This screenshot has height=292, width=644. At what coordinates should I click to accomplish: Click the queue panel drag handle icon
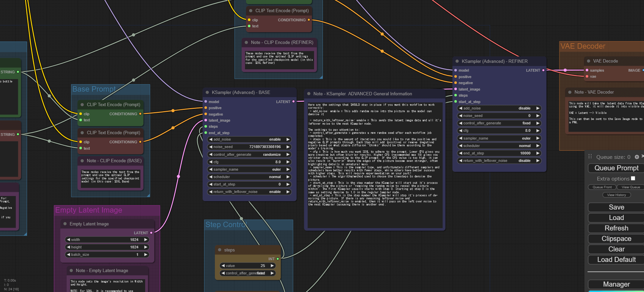(x=590, y=156)
